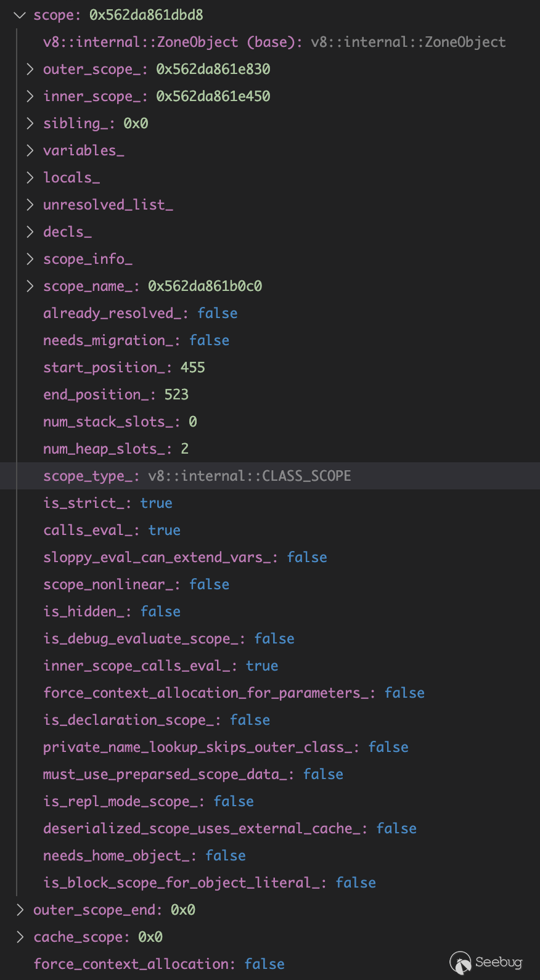Expand the unresolved_list_ node
The image size is (540, 980).
tap(30, 205)
